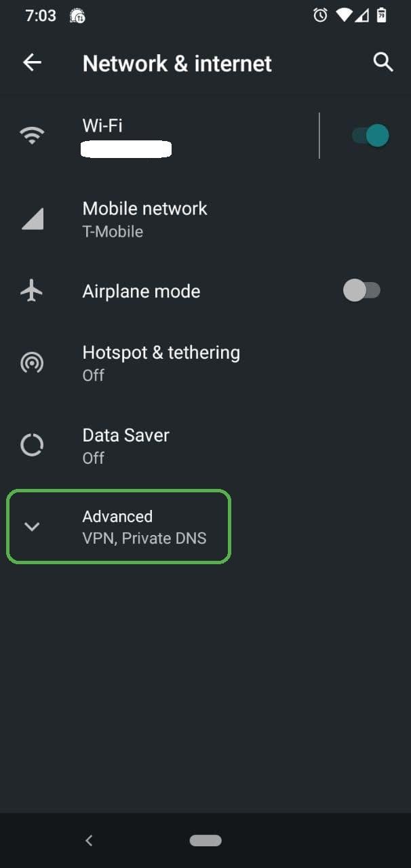Open Hotspot & tethering settings
The width and height of the screenshot is (411, 868).
click(161, 363)
